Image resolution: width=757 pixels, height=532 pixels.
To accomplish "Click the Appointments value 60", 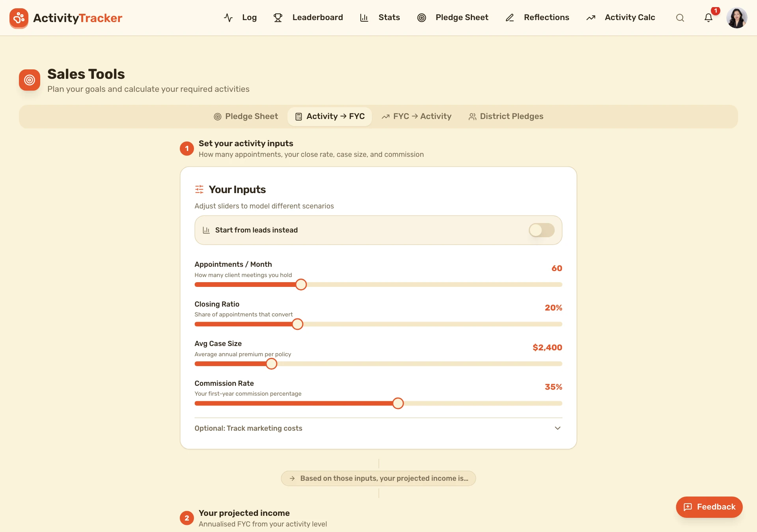I will point(557,268).
